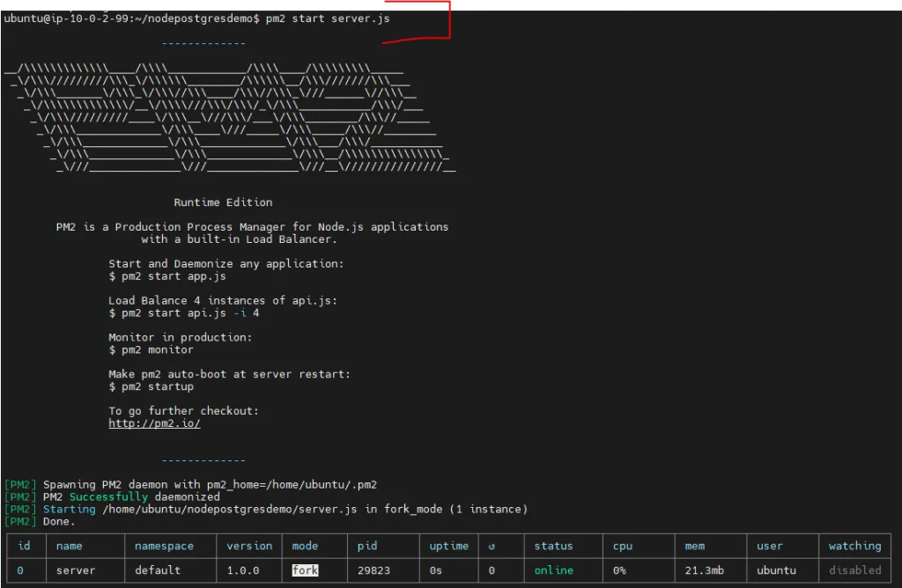The height and width of the screenshot is (588, 902).
Task: Click the 'pid' column header
Action: pos(367,546)
